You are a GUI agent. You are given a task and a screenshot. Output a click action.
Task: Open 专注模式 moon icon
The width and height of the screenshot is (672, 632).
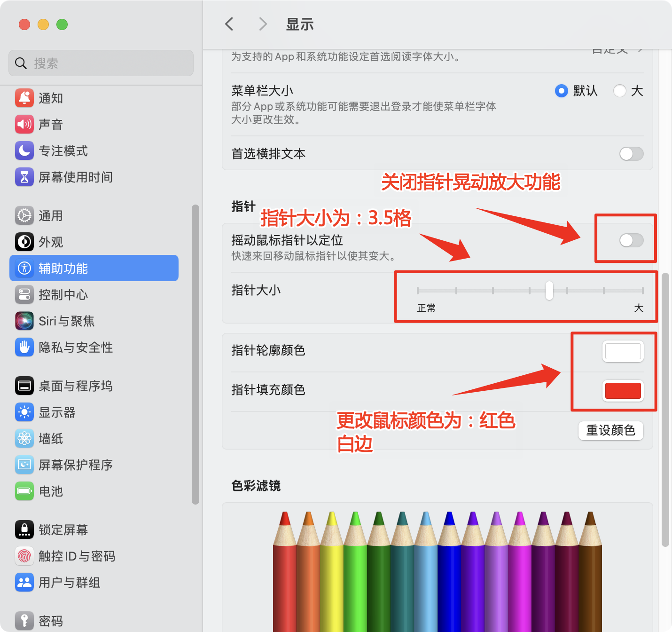click(x=24, y=150)
